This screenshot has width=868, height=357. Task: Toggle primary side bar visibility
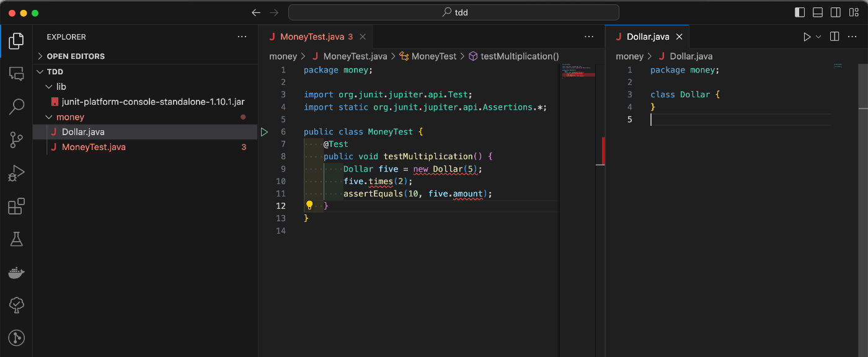[800, 12]
